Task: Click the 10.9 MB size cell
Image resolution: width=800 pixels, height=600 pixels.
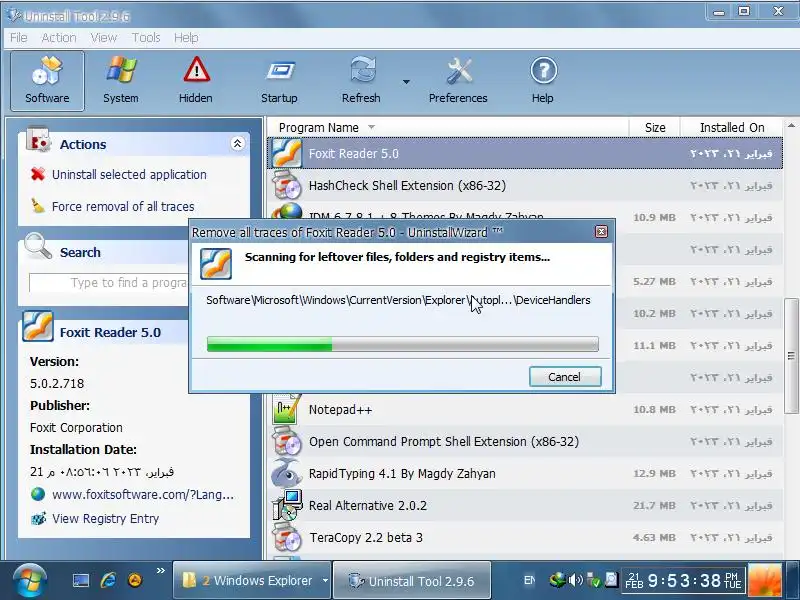Action: [654, 218]
